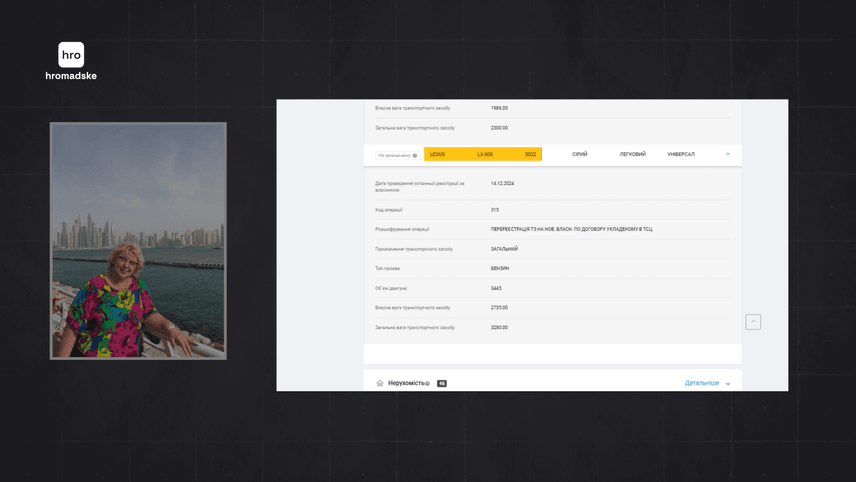The image size is (856, 482).
Task: Click the 'Не визначено' status tag
Action: point(394,155)
